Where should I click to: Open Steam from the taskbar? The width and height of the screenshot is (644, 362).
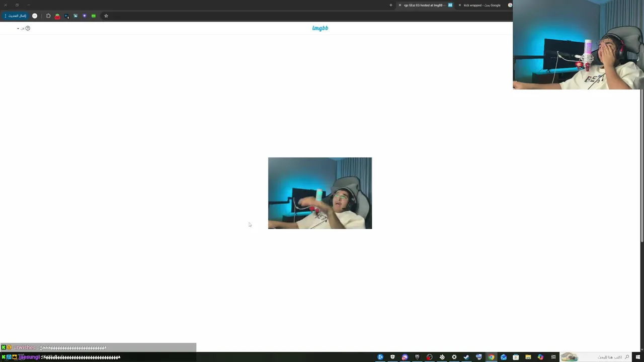point(466,357)
